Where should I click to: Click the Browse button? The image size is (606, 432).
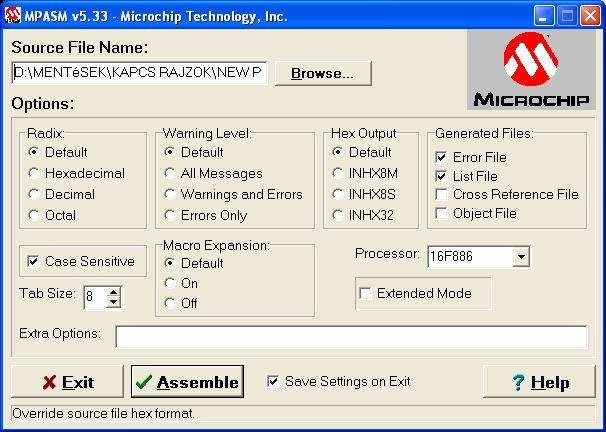point(323,73)
